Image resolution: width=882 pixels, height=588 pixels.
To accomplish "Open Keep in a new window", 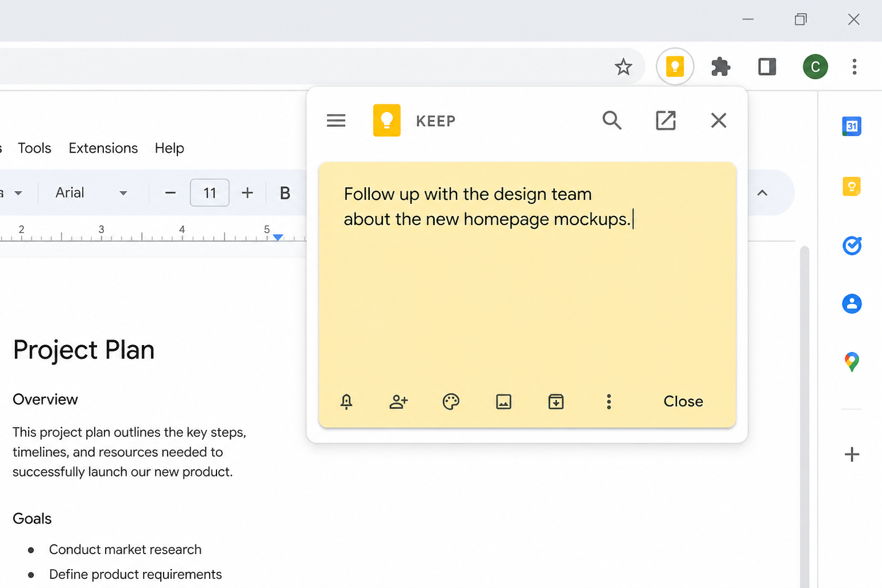I will pyautogui.click(x=666, y=120).
